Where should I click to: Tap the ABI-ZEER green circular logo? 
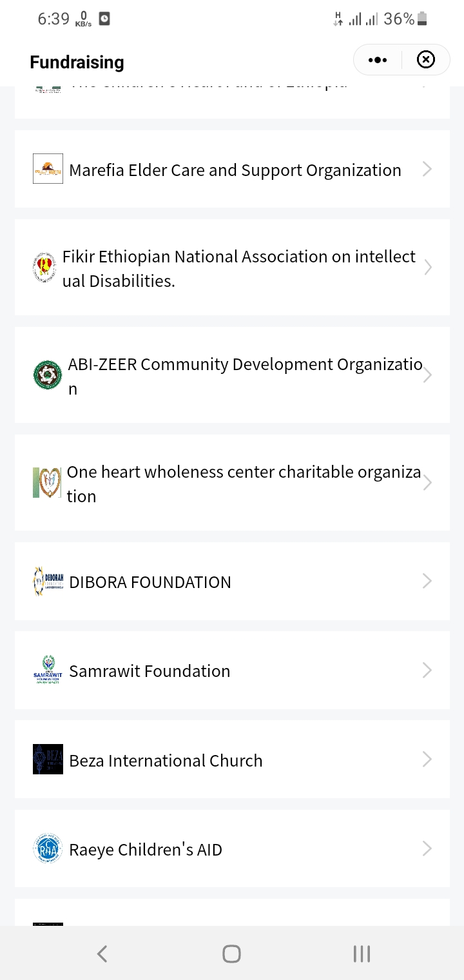pyautogui.click(x=47, y=375)
